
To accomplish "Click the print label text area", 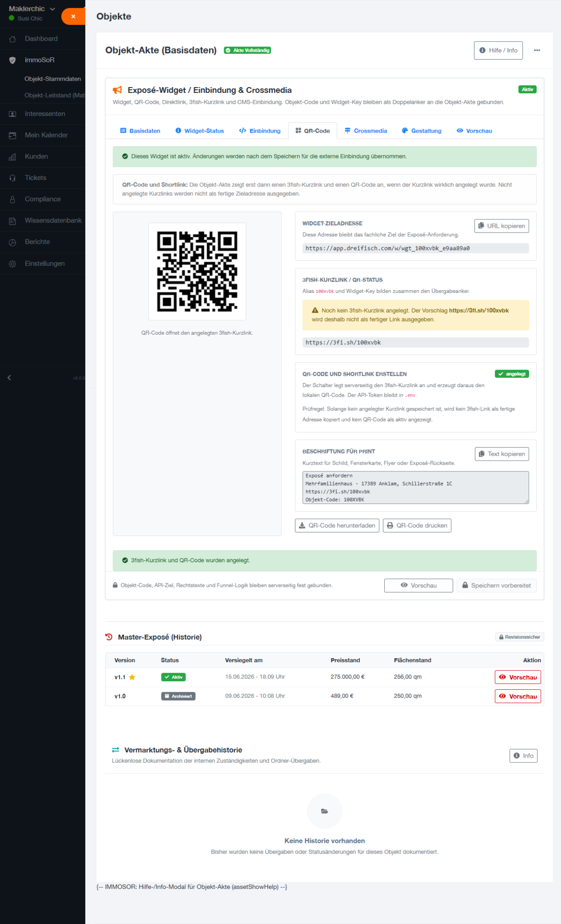I will pos(415,488).
